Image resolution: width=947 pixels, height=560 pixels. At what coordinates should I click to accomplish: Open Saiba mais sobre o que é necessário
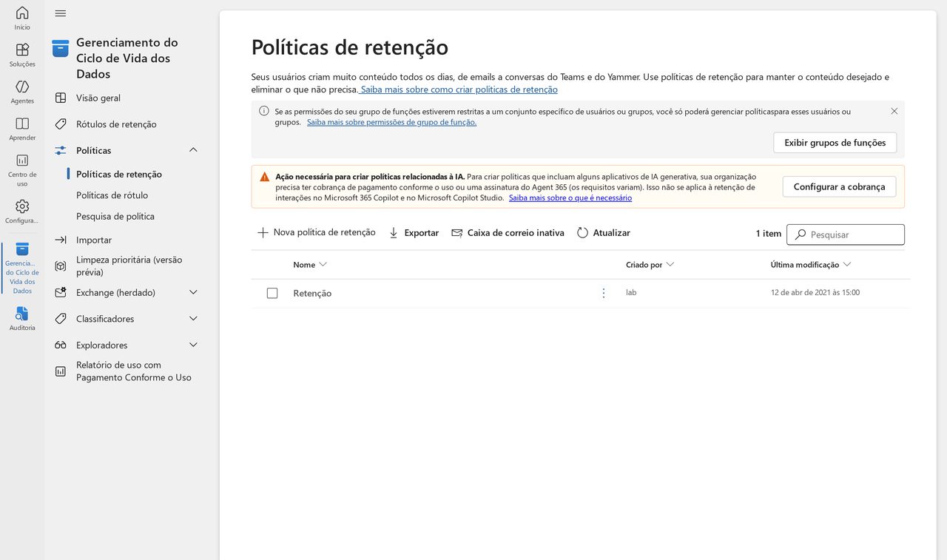click(x=570, y=198)
